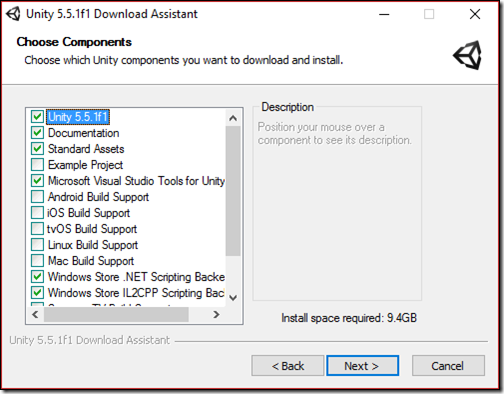The width and height of the screenshot is (504, 394).
Task: Select the Mac Build Support label
Action: (91, 261)
